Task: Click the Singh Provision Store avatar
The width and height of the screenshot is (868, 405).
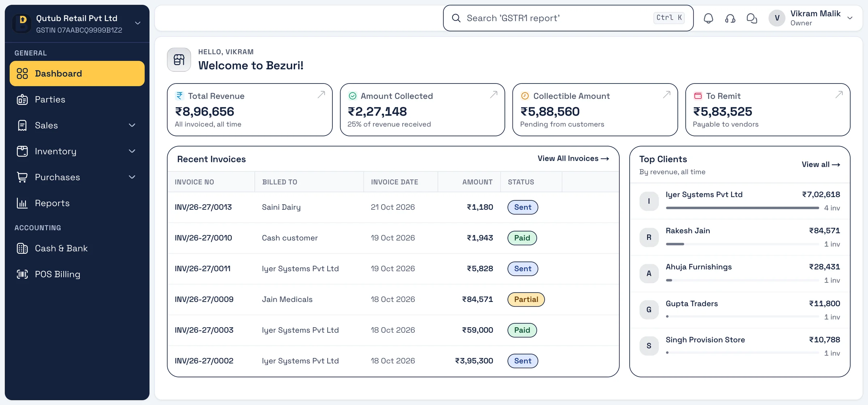Action: point(649,346)
